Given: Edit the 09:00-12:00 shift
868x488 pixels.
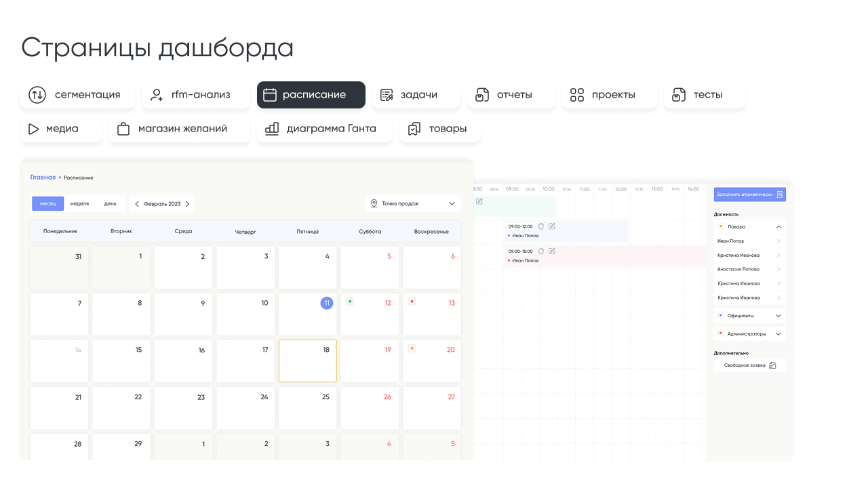Looking at the screenshot, I should (552, 226).
